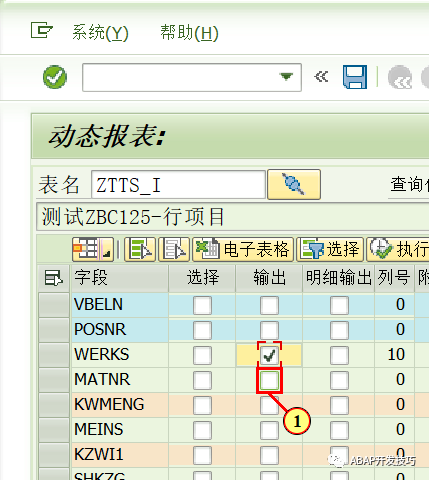Tick the 输出 checkbox for MATNR
Image resolution: width=429 pixels, height=480 pixels.
269,380
